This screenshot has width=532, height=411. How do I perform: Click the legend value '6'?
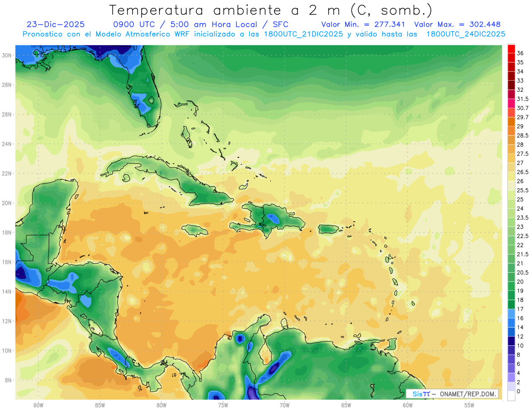(x=519, y=364)
